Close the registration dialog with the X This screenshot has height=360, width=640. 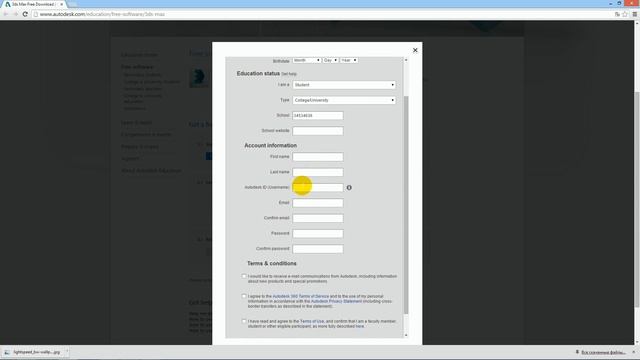pos(415,50)
